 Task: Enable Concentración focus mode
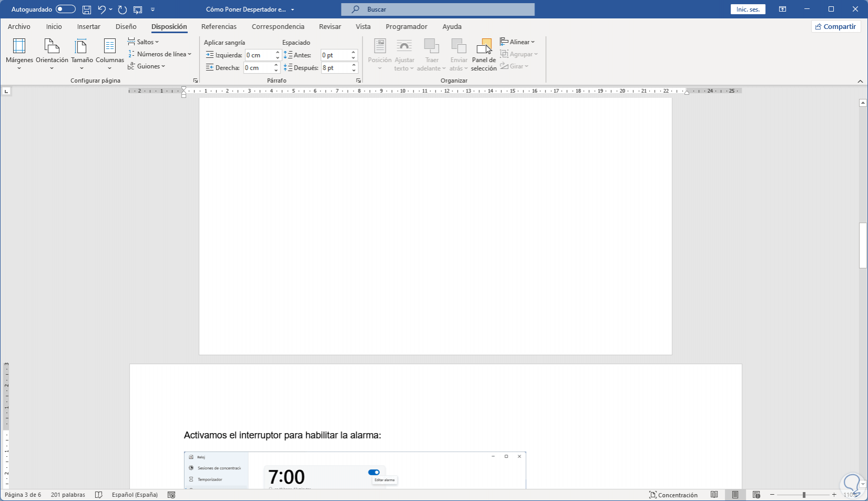(673, 495)
